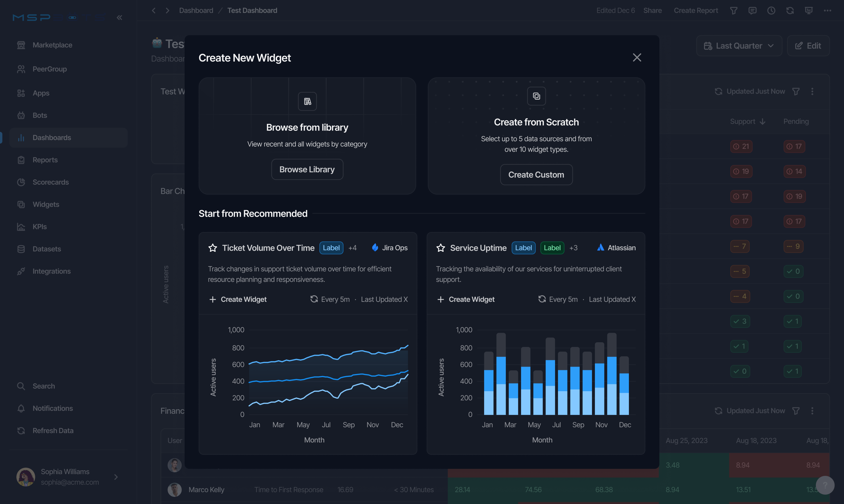Collapse the sidebar with double chevron
Screen dimensions: 844x504
tap(119, 17)
